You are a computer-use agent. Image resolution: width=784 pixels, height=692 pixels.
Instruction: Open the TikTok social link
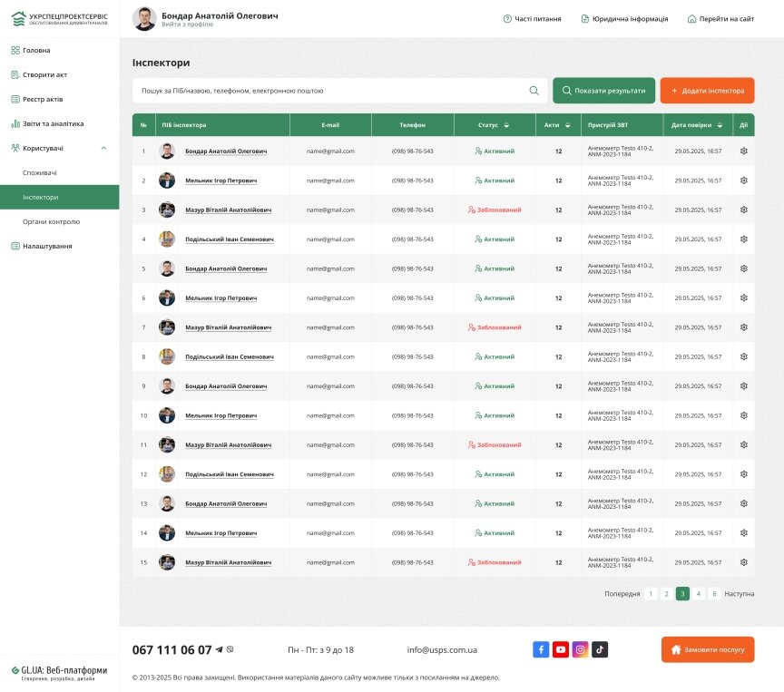pyautogui.click(x=600, y=649)
